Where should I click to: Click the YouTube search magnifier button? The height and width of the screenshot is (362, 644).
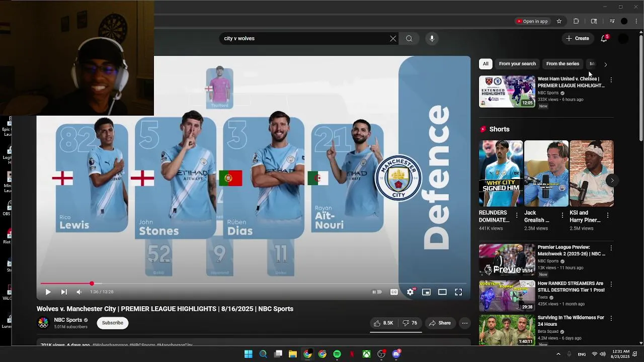coord(409,39)
